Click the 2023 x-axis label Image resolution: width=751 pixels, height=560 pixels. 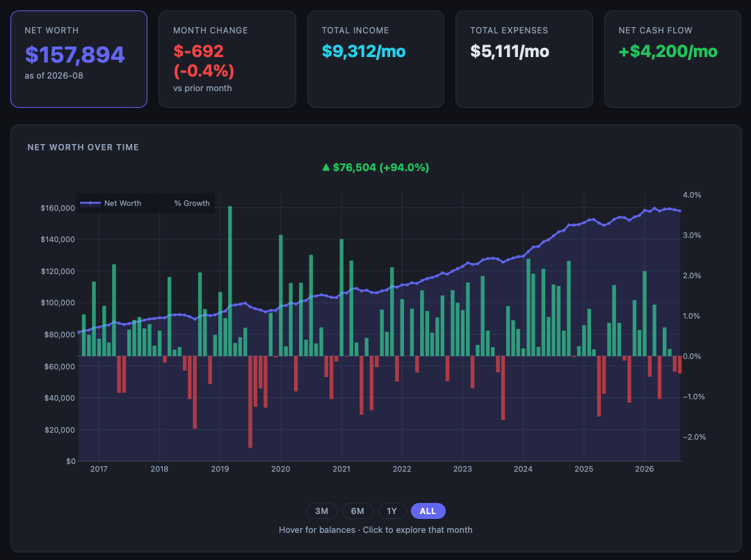tap(462, 469)
